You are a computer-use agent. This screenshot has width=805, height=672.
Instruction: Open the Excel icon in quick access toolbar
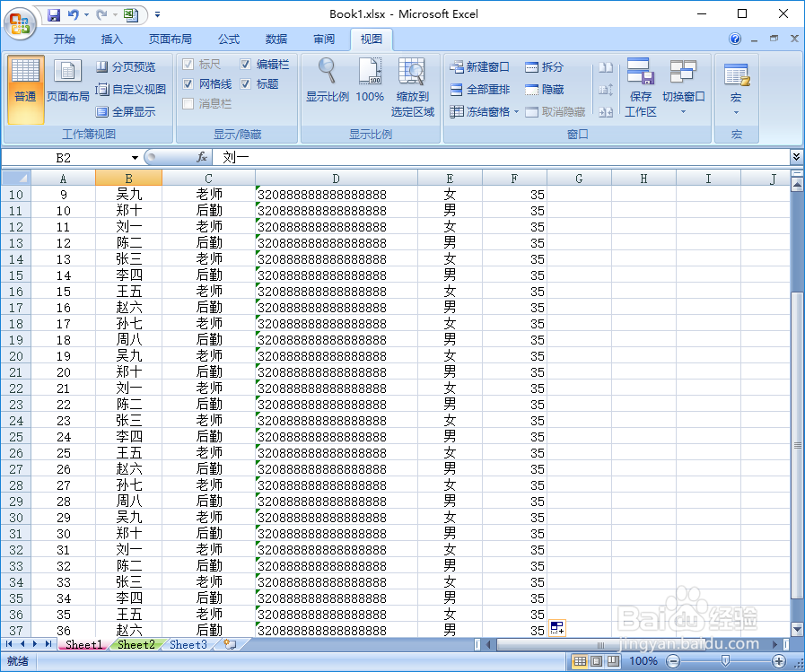131,15
